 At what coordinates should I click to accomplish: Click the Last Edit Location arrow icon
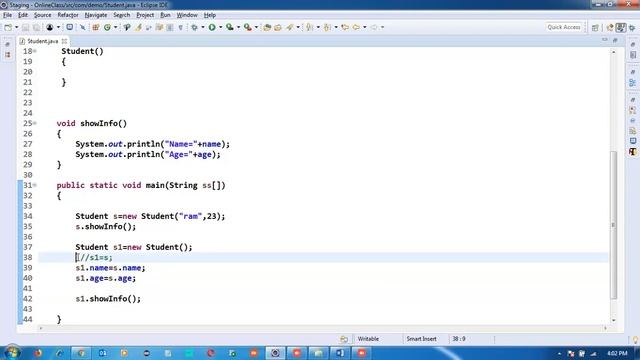coord(345,27)
